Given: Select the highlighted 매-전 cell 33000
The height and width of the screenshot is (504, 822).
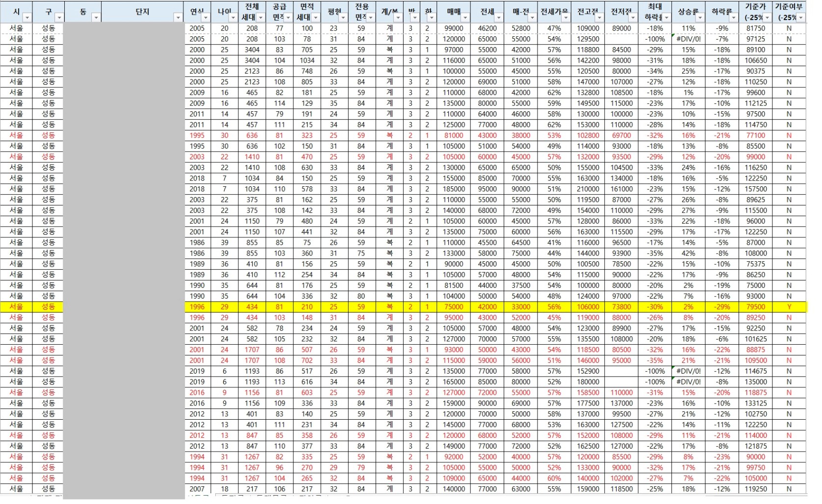Looking at the screenshot, I should coord(521,307).
